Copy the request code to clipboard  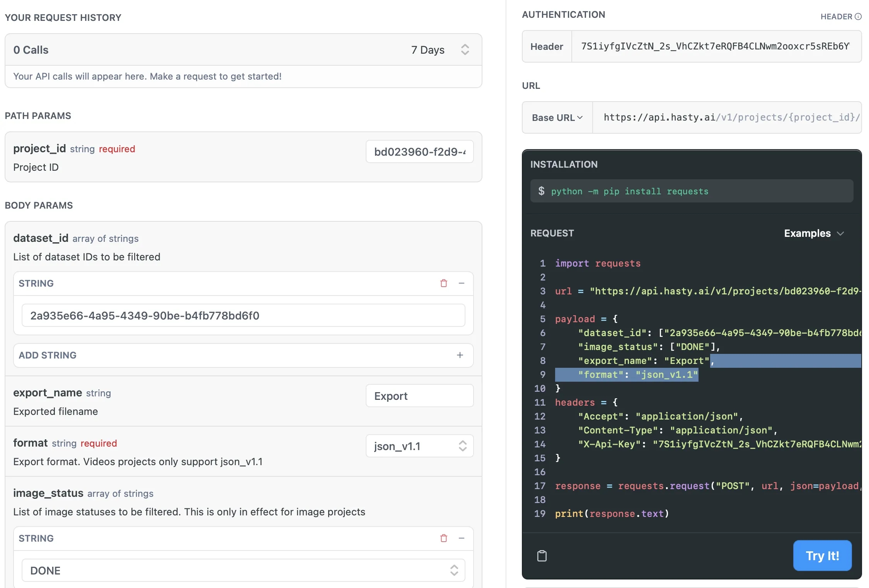coord(542,556)
